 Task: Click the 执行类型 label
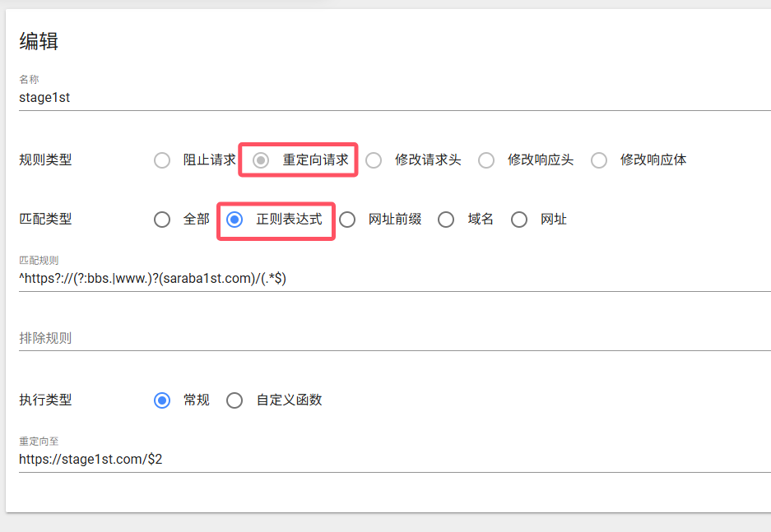click(x=45, y=400)
